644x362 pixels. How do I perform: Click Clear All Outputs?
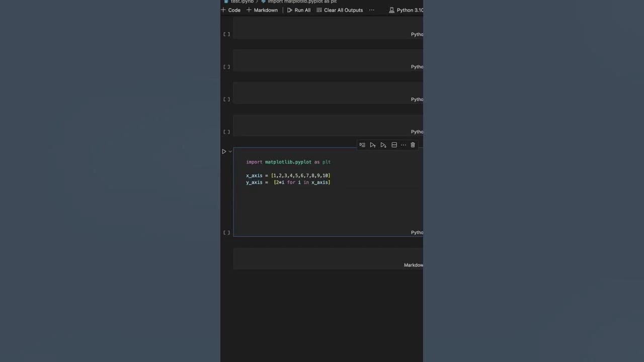click(340, 10)
